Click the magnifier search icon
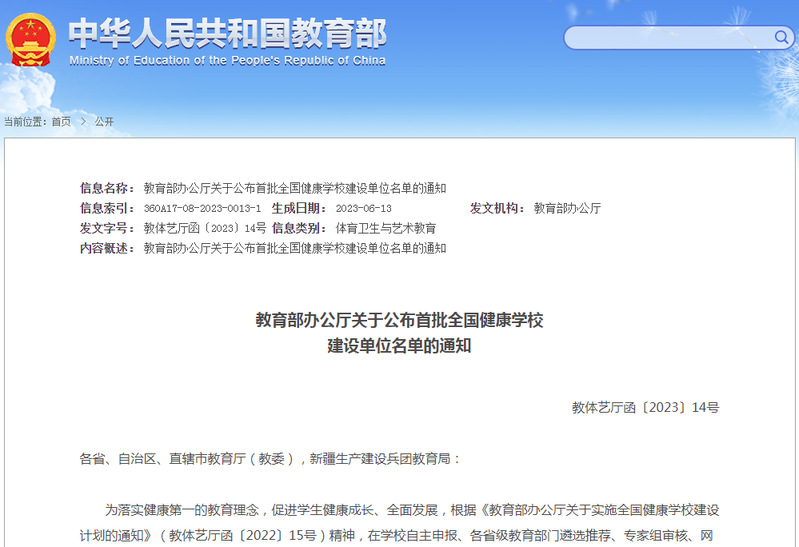Viewport: 799px width, 547px height. tap(782, 38)
